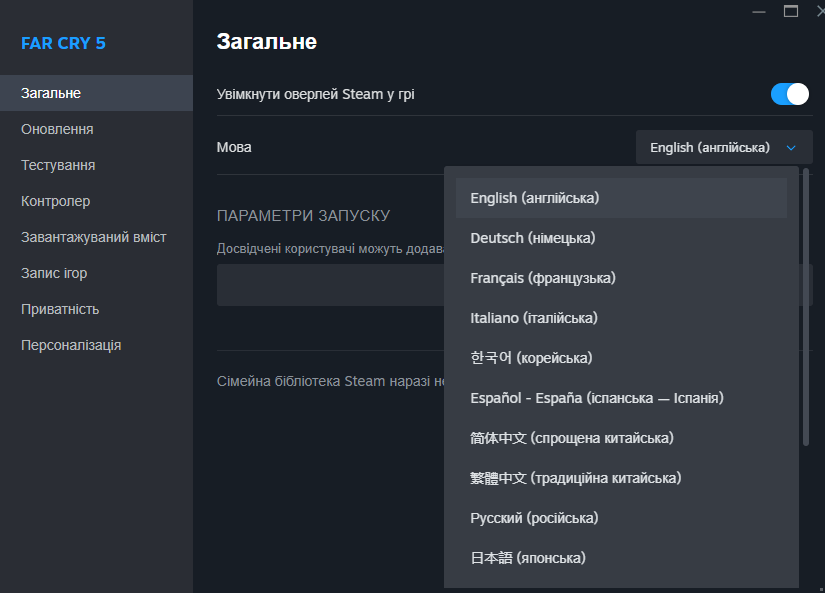Choose 日本語 (японська) language option
Screen dimensions: 825x593
(621, 558)
